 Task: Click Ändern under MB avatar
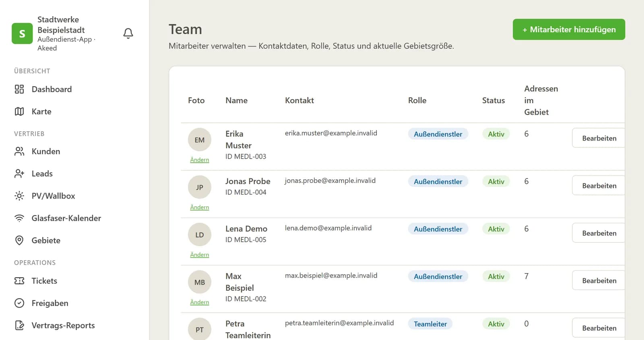(x=200, y=302)
